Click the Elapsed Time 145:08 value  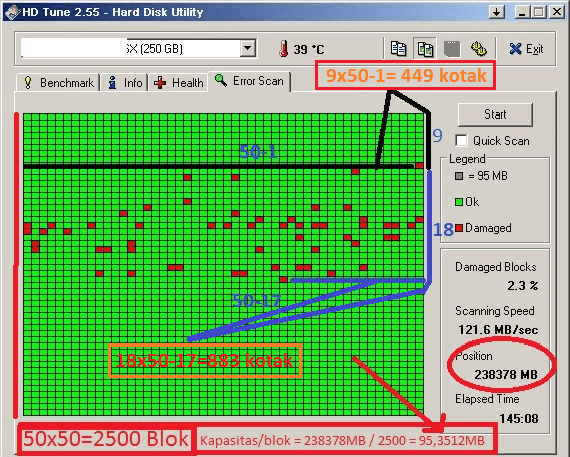click(519, 418)
